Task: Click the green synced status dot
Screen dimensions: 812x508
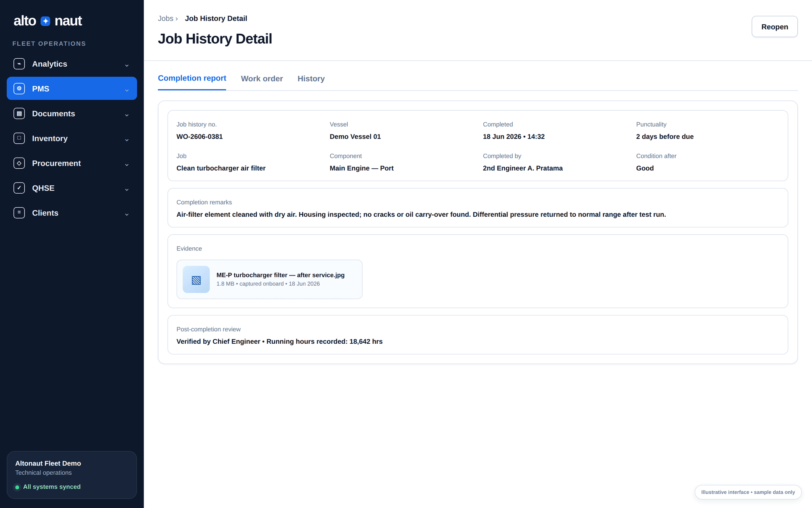Action: click(17, 487)
